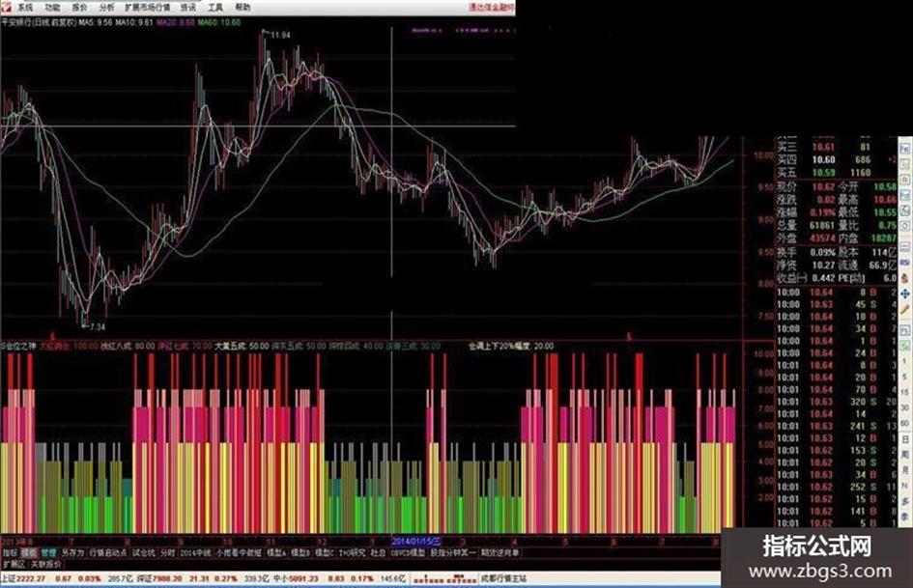Switch to 日 daily period button
This screenshot has height=588, width=913.
tap(905, 439)
